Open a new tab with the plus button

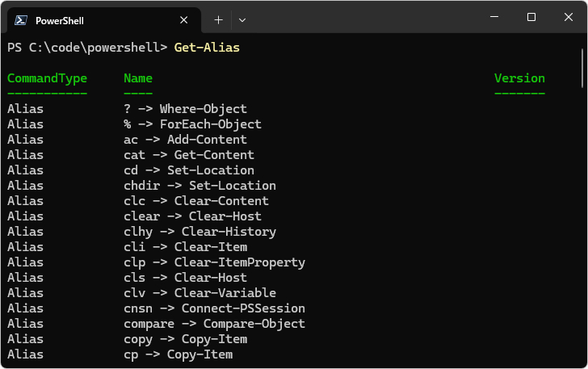pyautogui.click(x=218, y=19)
